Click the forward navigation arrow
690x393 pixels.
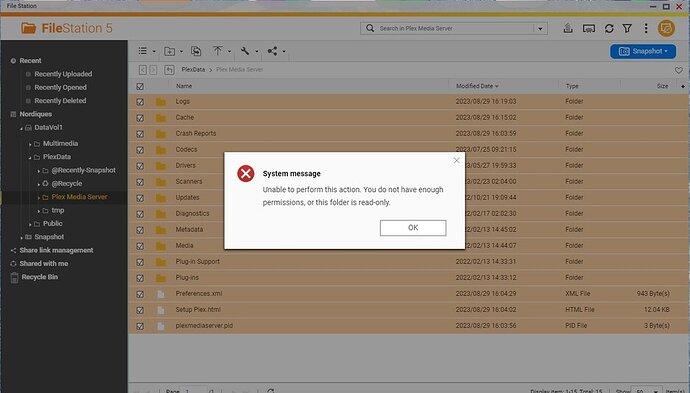pyautogui.click(x=153, y=70)
